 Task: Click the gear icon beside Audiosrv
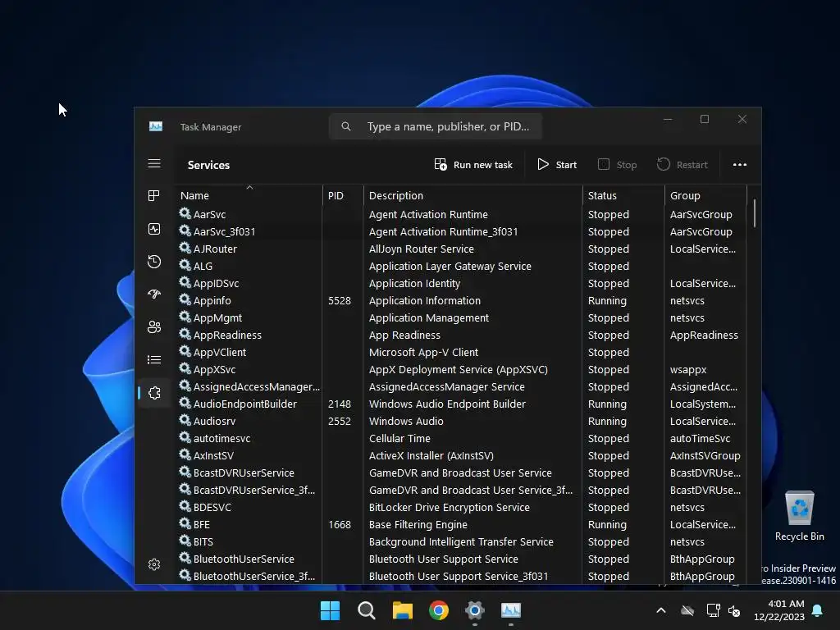[x=185, y=420]
